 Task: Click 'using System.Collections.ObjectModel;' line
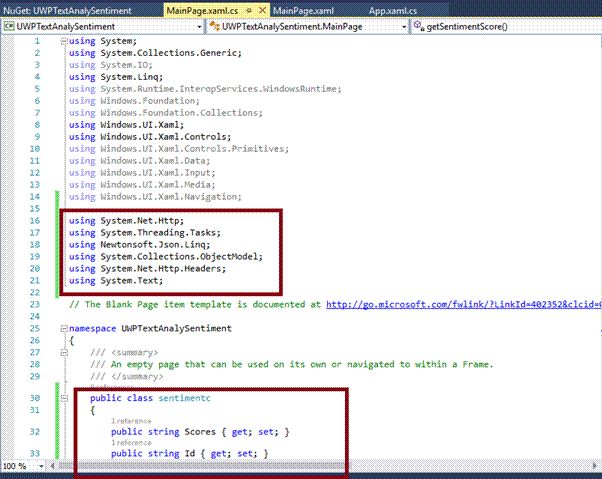click(166, 256)
